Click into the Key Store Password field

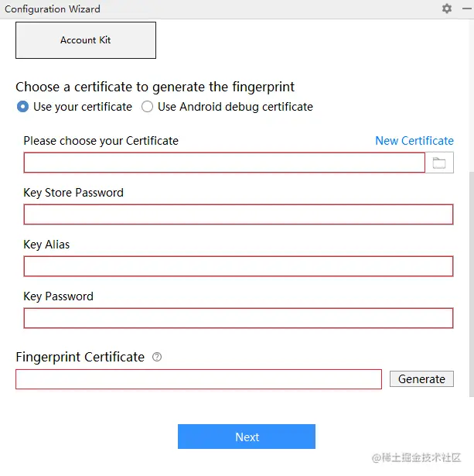pos(238,214)
